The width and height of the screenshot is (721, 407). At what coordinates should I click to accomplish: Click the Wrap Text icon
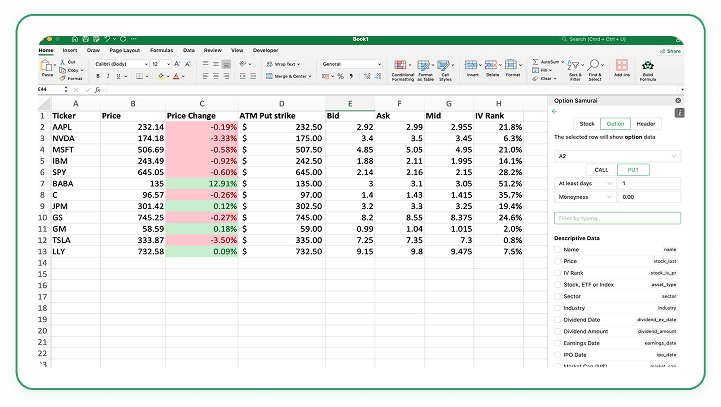click(x=270, y=64)
